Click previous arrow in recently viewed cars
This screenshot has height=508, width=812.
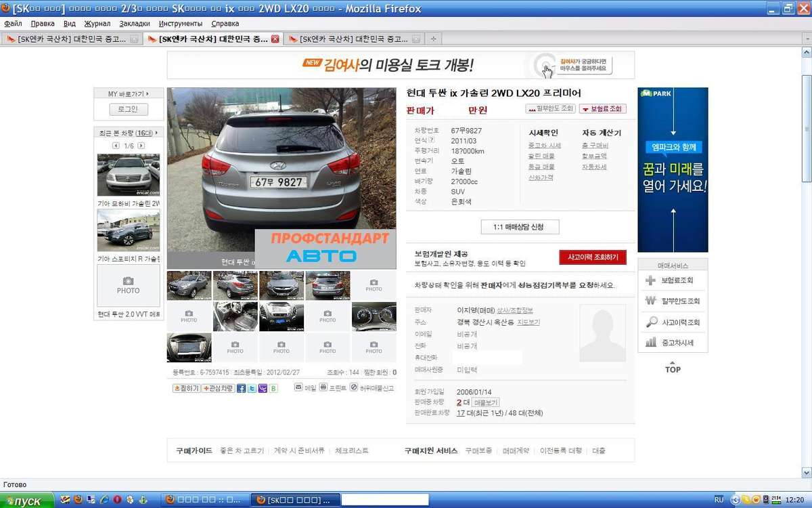pos(116,146)
